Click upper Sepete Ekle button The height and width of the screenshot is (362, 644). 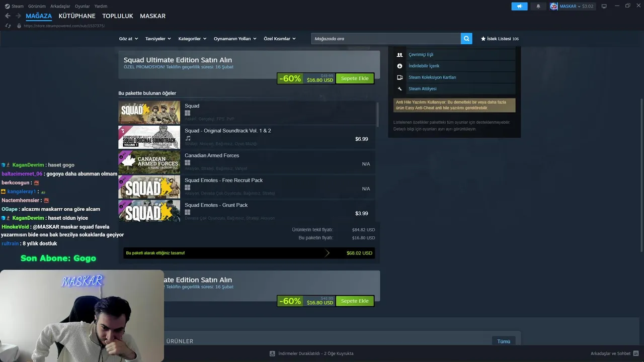click(355, 78)
